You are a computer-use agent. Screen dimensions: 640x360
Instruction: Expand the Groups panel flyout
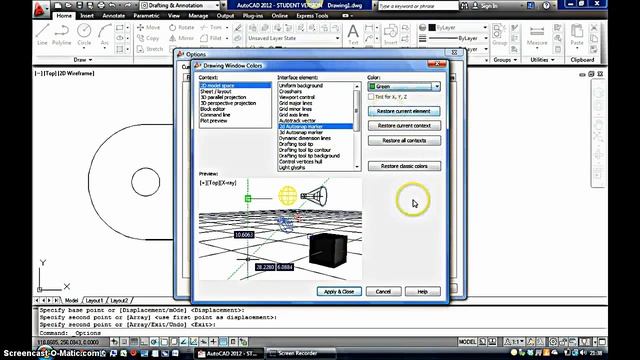point(505,60)
